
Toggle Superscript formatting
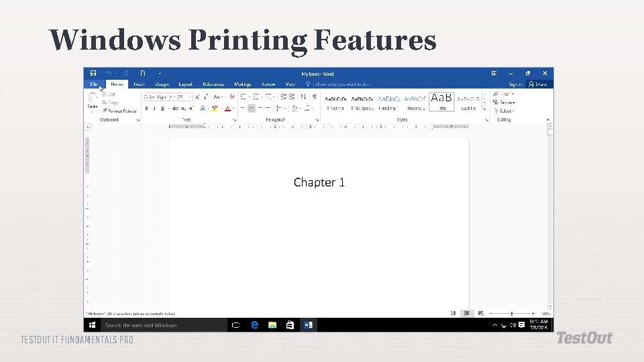pos(191,109)
